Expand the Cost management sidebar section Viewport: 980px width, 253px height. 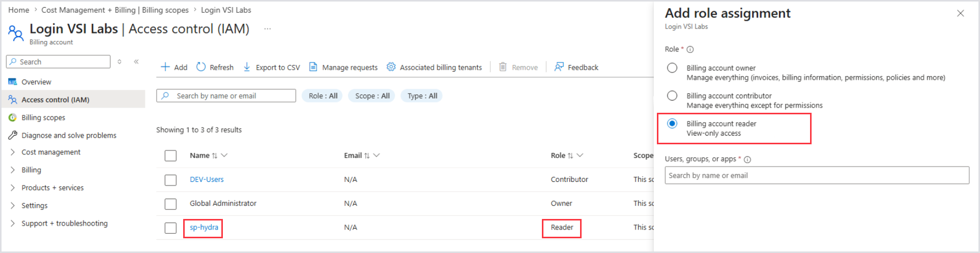[x=13, y=152]
